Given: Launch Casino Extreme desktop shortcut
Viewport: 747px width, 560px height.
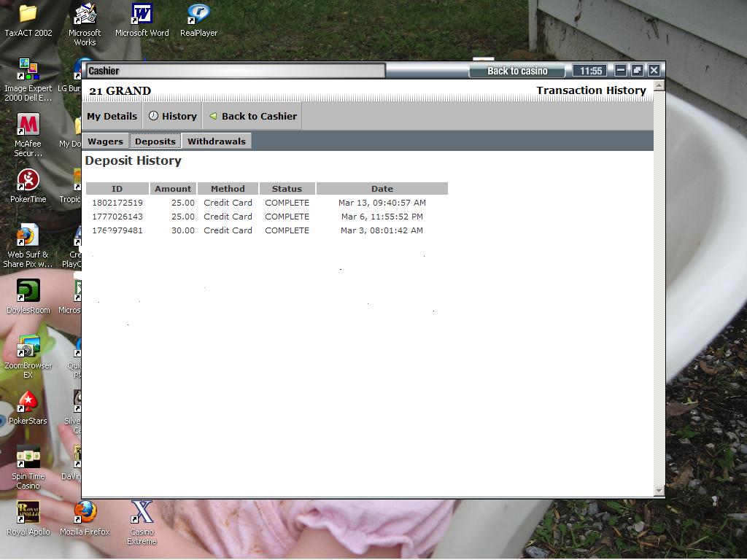Looking at the screenshot, I should pos(142,522).
